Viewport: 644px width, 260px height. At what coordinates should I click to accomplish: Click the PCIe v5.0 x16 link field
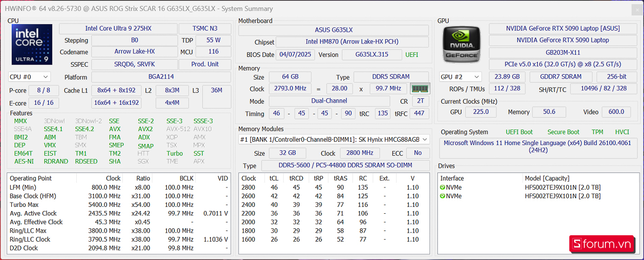click(562, 64)
